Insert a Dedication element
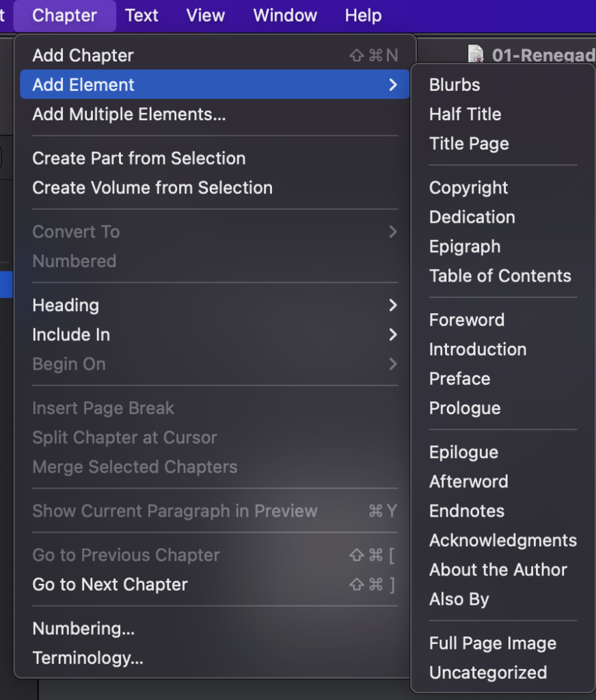This screenshot has height=700, width=596. 472,217
